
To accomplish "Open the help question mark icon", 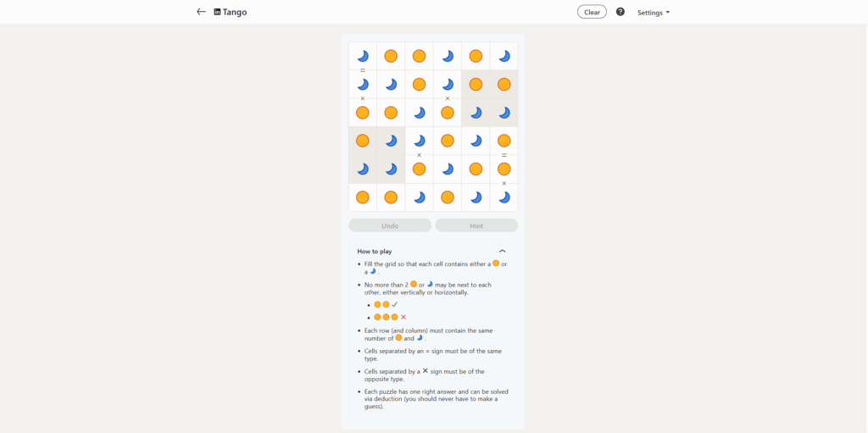I will click(620, 12).
